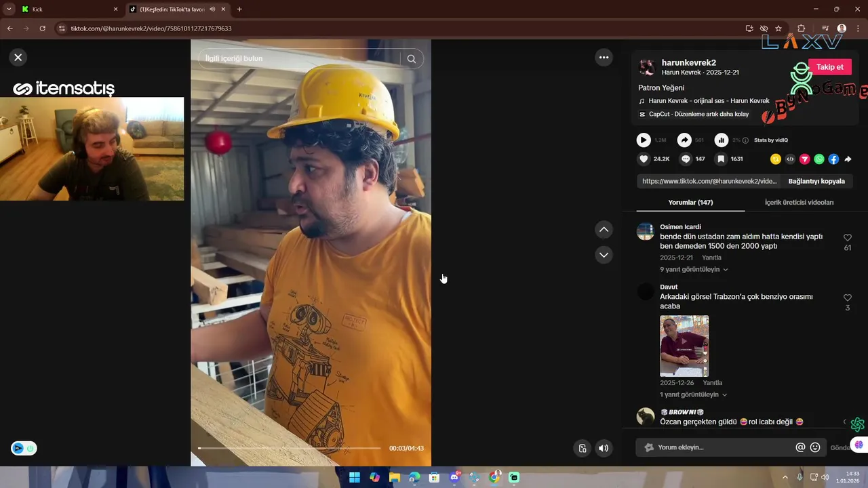Viewport: 868px width, 488px height.
Task: Switch to the 'İçerik üreticisi videoları' tab
Action: tap(799, 202)
